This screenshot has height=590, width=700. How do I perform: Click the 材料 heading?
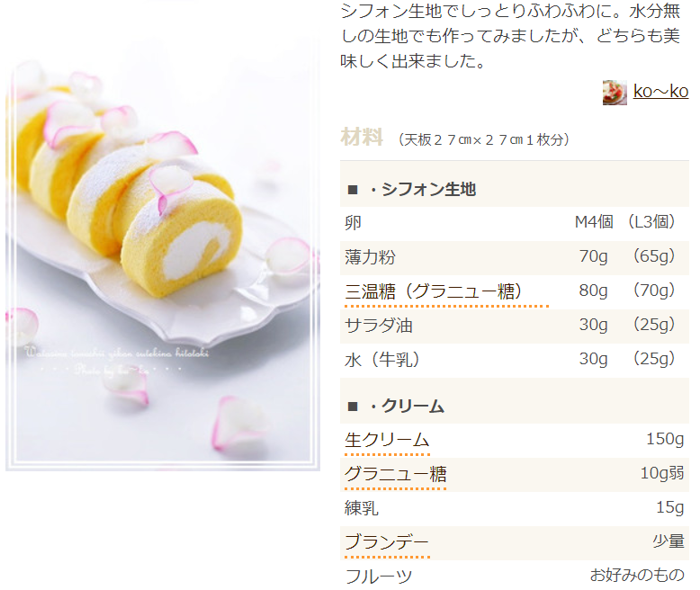(x=362, y=137)
